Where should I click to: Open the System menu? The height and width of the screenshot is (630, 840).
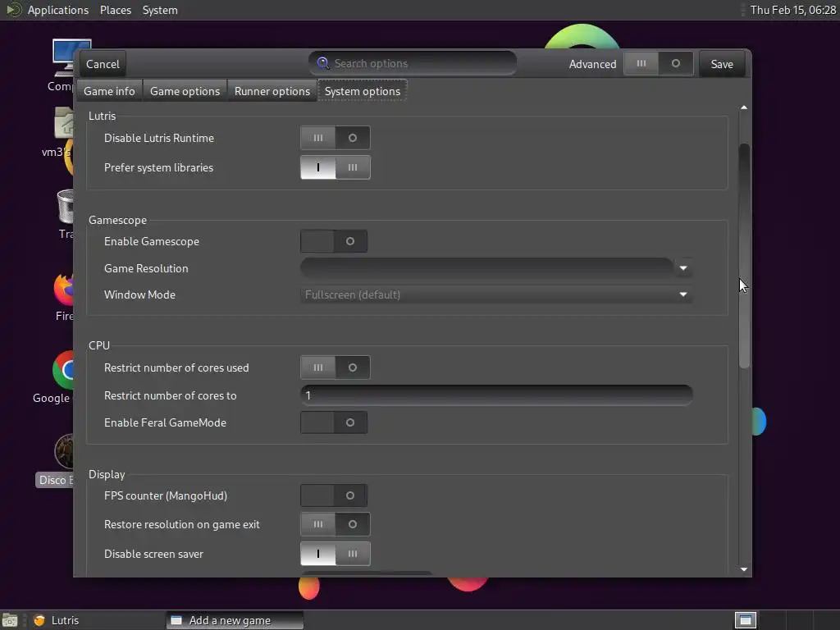[x=160, y=10]
